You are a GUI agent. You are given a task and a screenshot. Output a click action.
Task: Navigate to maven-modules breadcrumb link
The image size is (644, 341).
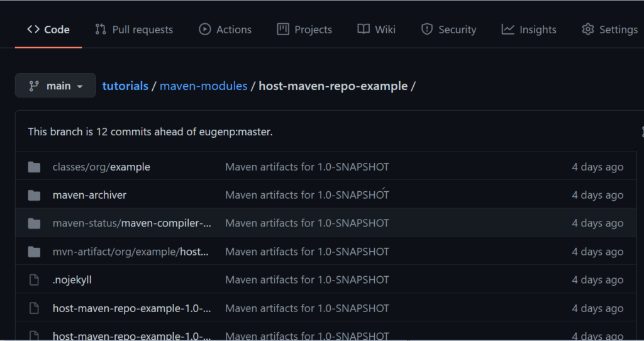pyautogui.click(x=204, y=86)
